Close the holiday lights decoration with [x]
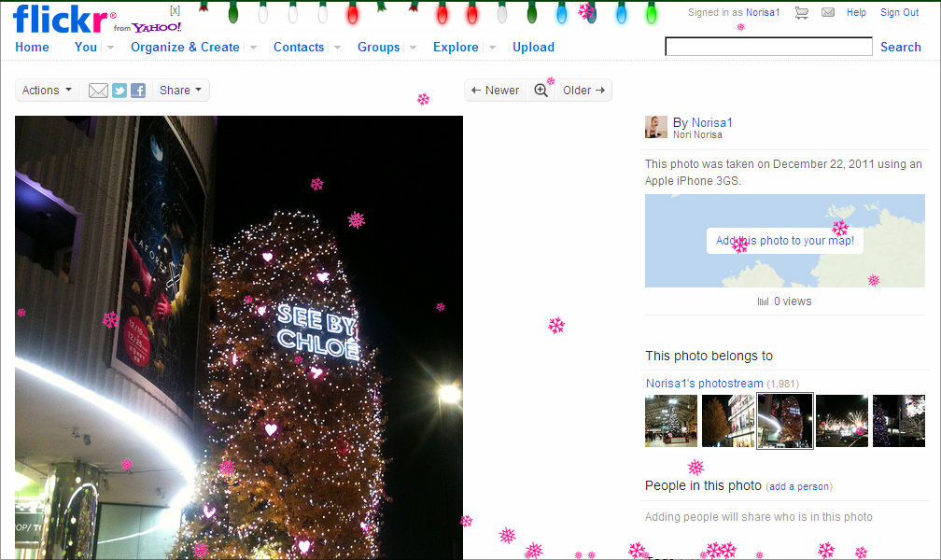Image resolution: width=941 pixels, height=560 pixels. tap(175, 10)
